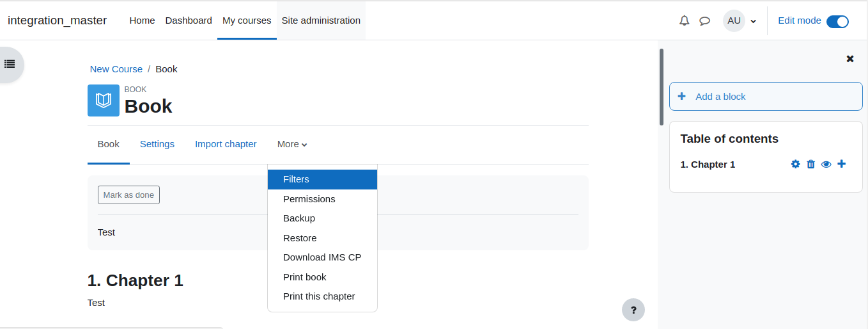The image size is (868, 329).
Task: Open the New Course breadcrumb link
Action: click(x=116, y=68)
